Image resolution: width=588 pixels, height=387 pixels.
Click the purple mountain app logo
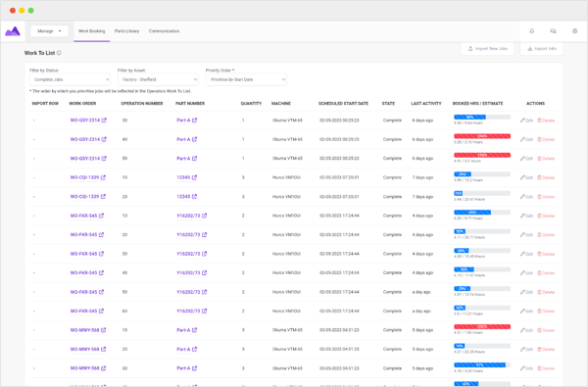(13, 31)
